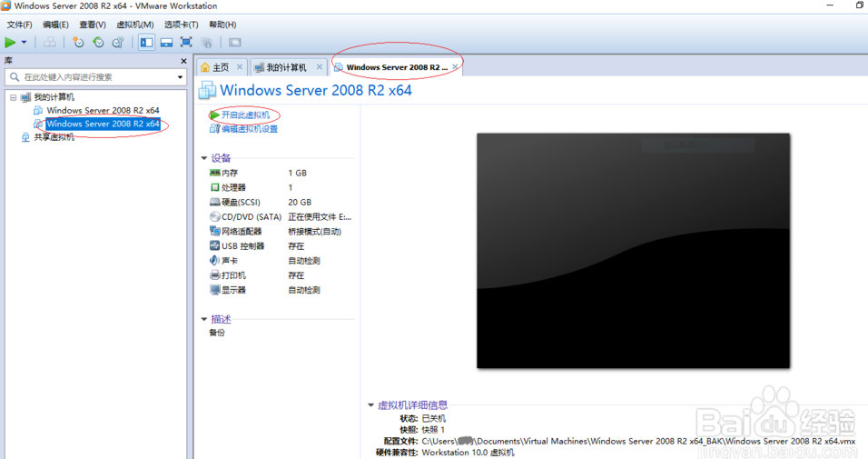This screenshot has width=868, height=459.
Task: Click the green power on toolbar button
Action: (x=10, y=42)
